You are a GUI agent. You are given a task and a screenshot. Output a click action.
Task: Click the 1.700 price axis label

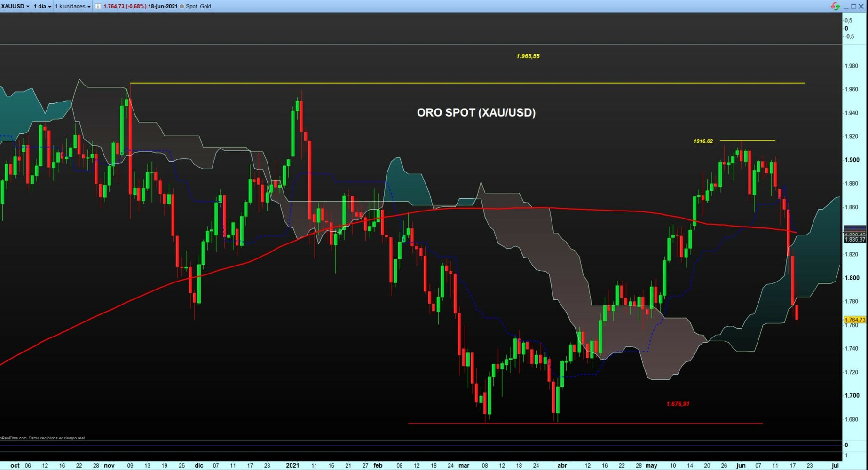[x=852, y=395]
